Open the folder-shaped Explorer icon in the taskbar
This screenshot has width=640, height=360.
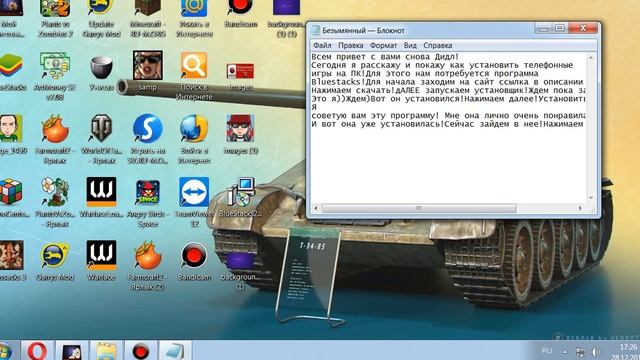pyautogui.click(x=106, y=351)
